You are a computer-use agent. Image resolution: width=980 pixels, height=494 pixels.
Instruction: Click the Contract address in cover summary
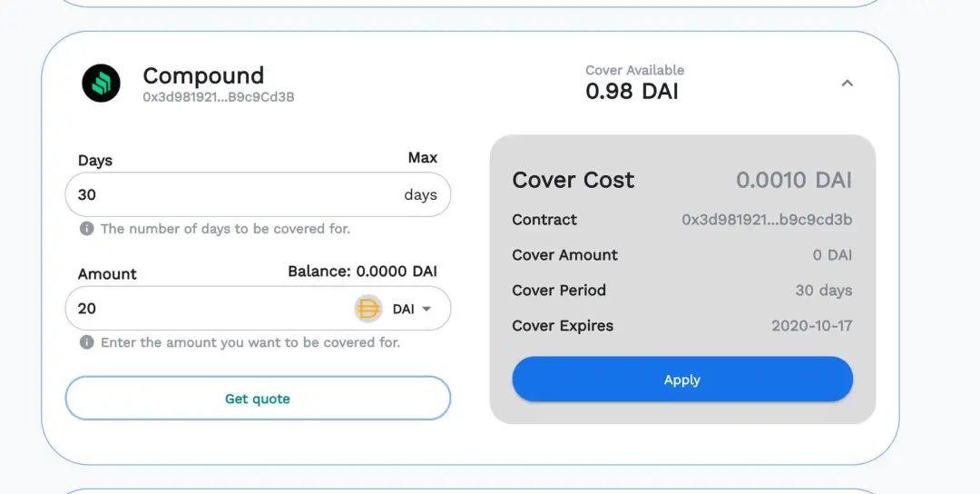[766, 220]
